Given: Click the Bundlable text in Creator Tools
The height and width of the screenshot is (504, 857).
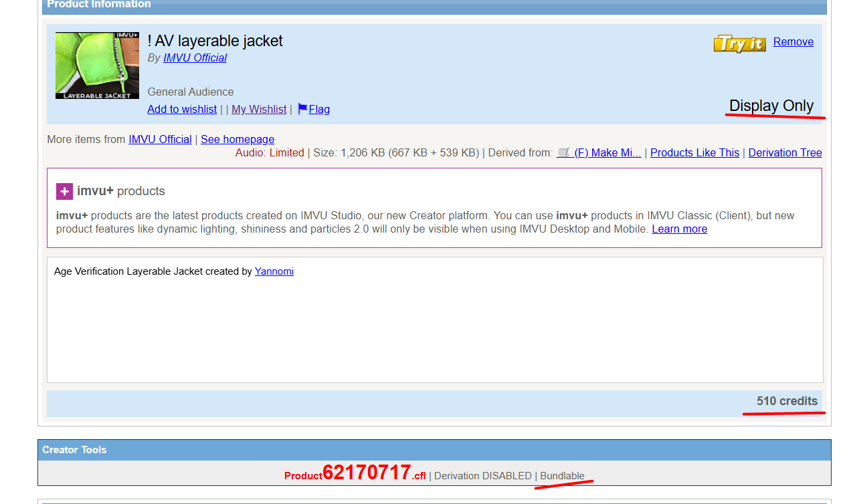Looking at the screenshot, I should tap(562, 476).
